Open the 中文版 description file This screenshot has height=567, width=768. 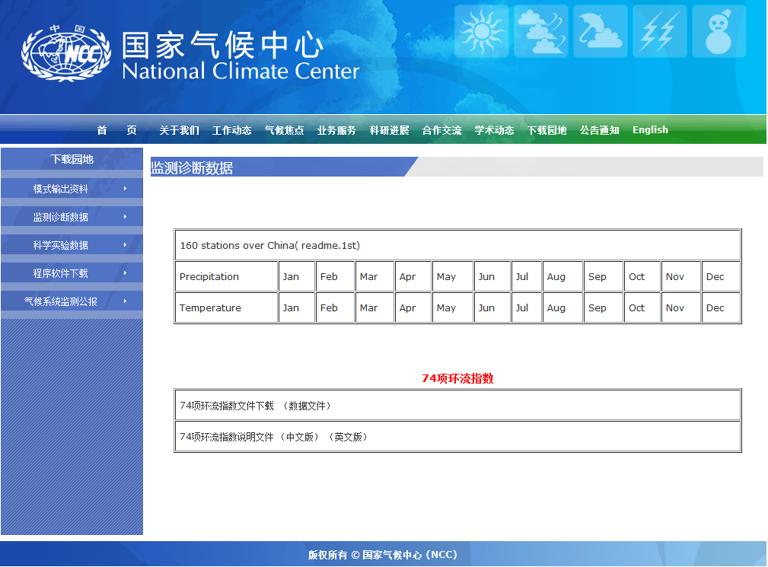[299, 437]
